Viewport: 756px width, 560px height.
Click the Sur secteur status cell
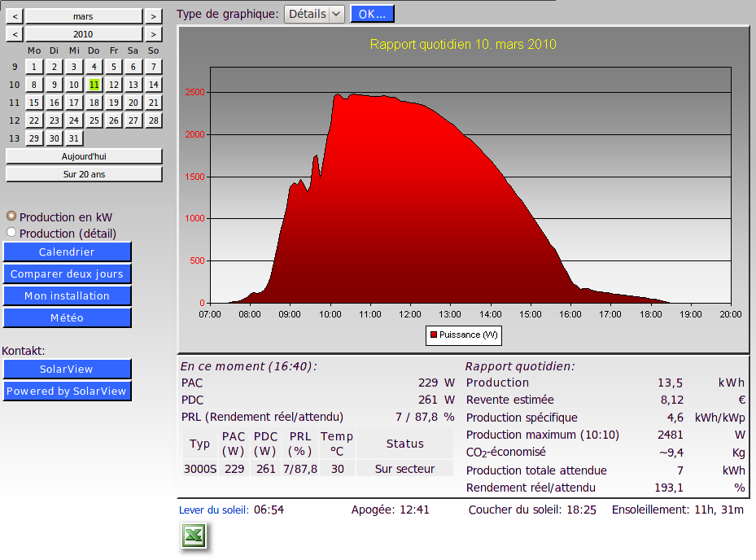405,469
